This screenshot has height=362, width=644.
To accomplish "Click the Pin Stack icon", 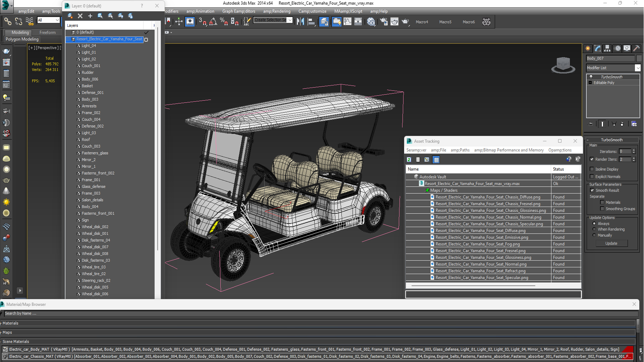I will pyautogui.click(x=591, y=124).
